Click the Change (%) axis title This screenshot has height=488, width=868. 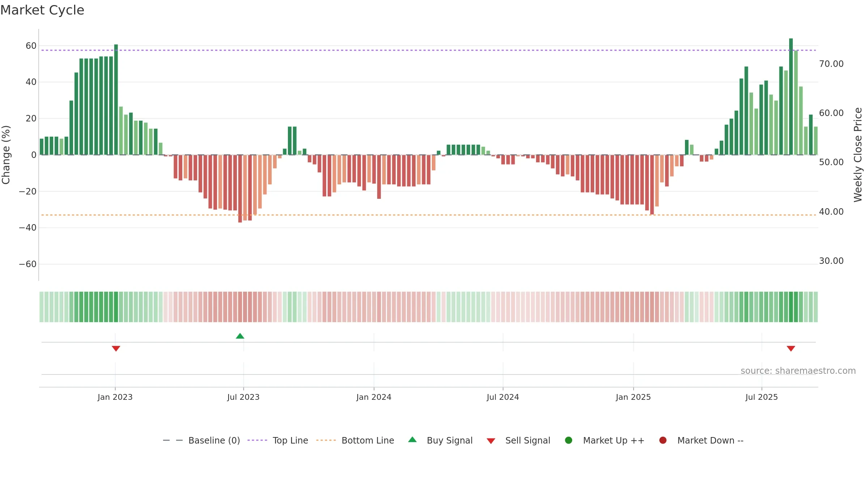(x=6, y=155)
